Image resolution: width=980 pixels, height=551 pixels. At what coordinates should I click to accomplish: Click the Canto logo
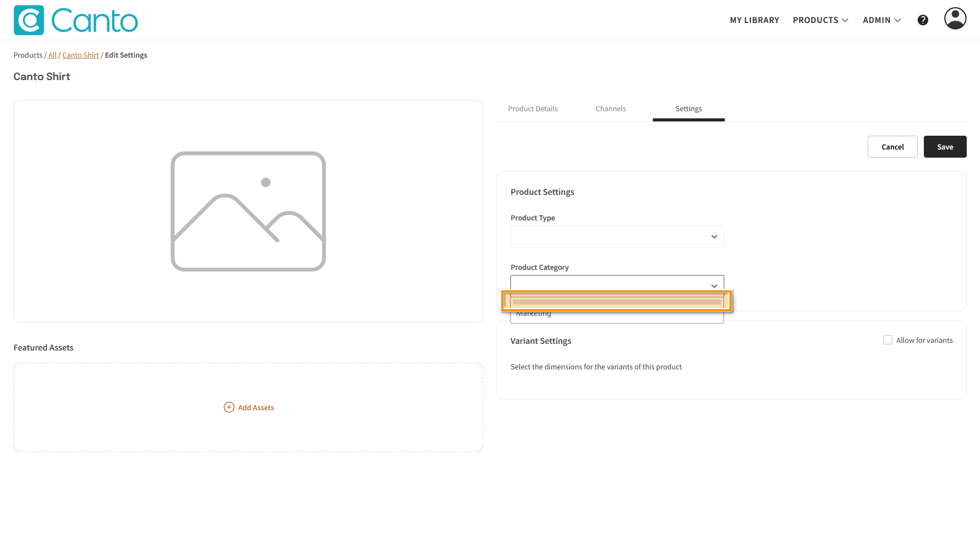(76, 20)
